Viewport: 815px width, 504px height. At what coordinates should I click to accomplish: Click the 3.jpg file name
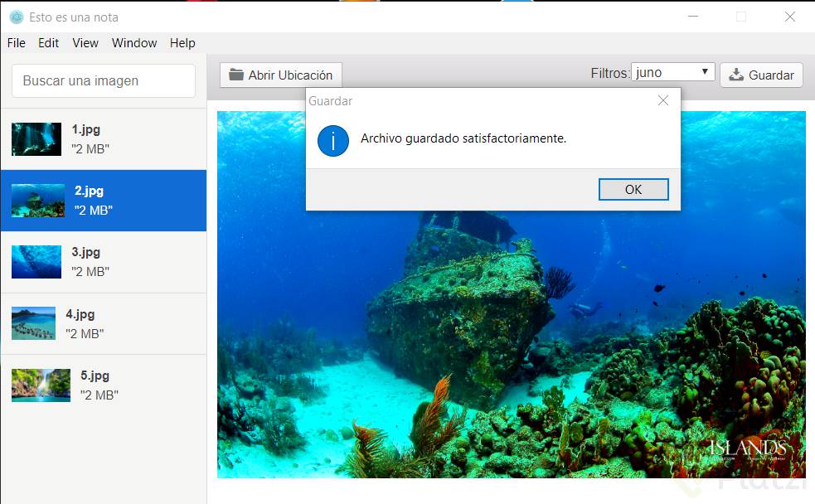[85, 253]
